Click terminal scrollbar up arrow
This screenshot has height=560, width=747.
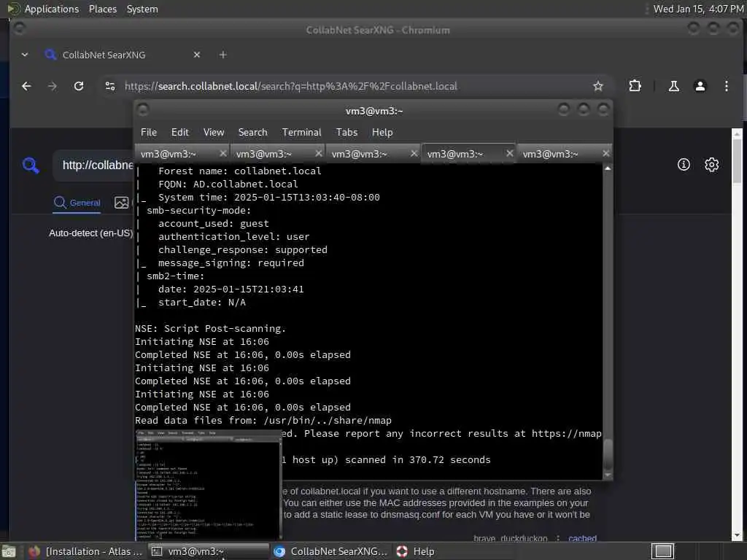click(608, 168)
